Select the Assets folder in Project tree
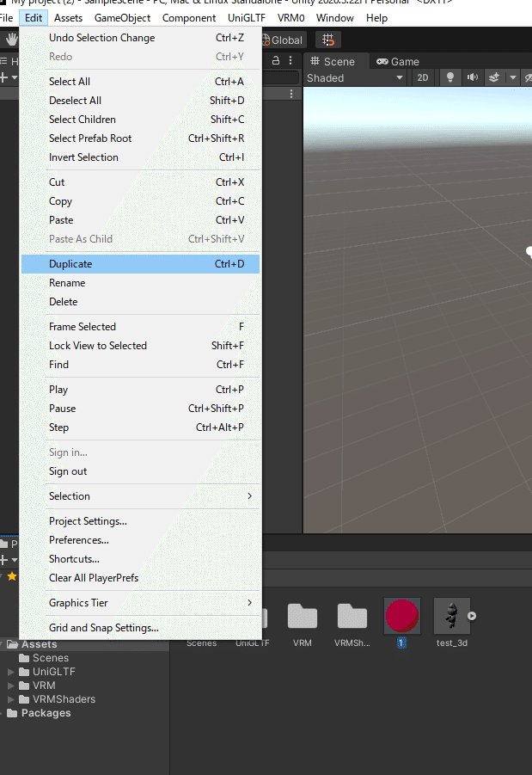 click(x=39, y=644)
